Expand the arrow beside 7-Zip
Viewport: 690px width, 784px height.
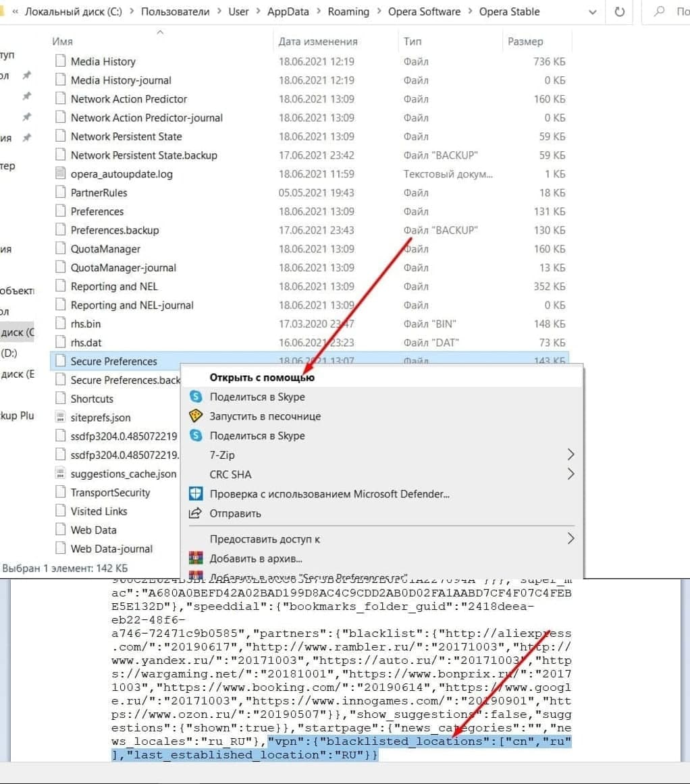coord(571,455)
